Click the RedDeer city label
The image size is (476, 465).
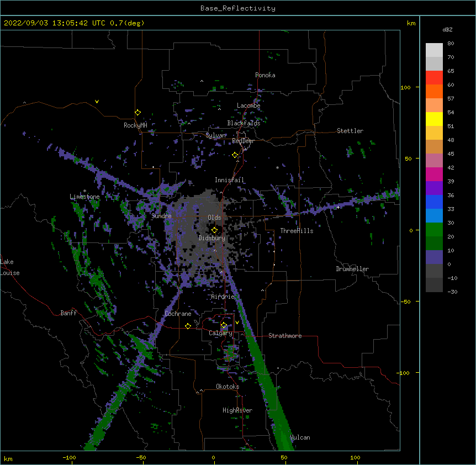click(x=243, y=141)
